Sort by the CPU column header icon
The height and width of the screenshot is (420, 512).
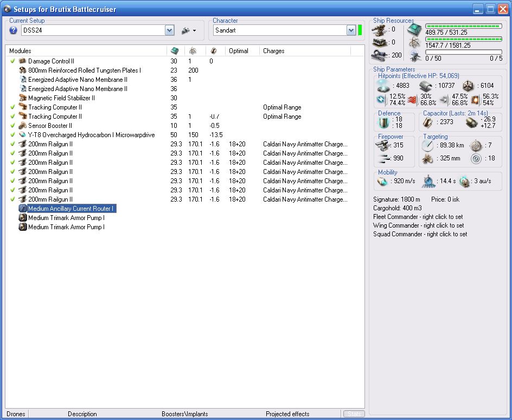[x=175, y=50]
